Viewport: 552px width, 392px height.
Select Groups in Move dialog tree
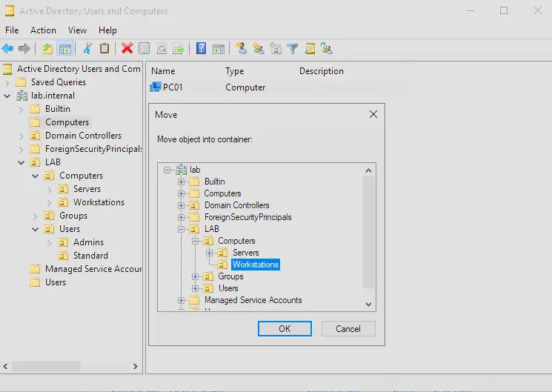point(230,276)
